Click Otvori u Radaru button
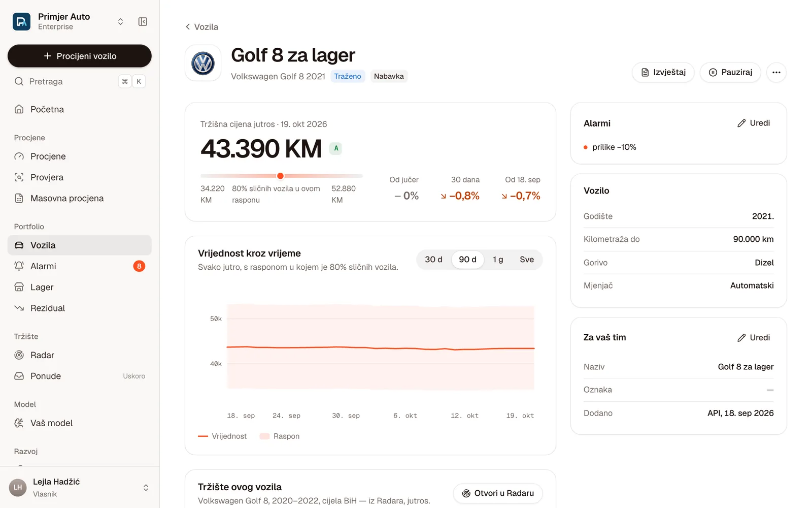Viewport: 812px width, 508px height. pos(498,493)
